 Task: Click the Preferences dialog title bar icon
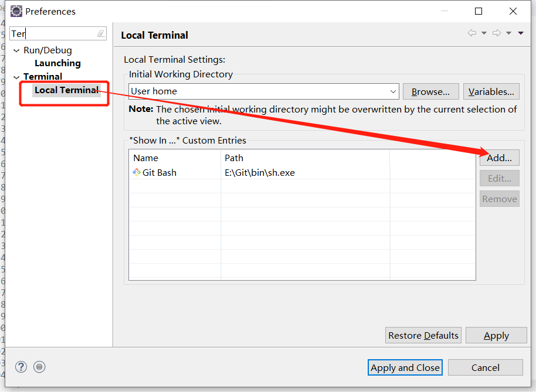tap(16, 11)
